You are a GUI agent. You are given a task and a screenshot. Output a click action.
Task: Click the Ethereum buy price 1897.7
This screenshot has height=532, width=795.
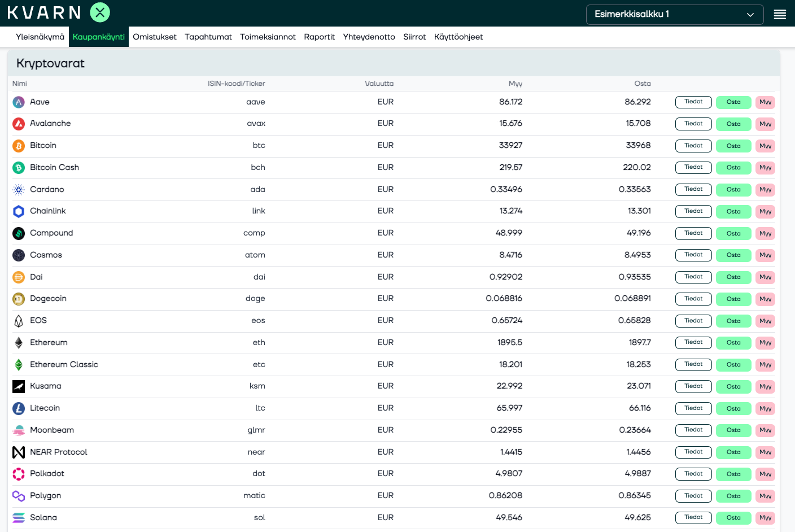point(640,342)
